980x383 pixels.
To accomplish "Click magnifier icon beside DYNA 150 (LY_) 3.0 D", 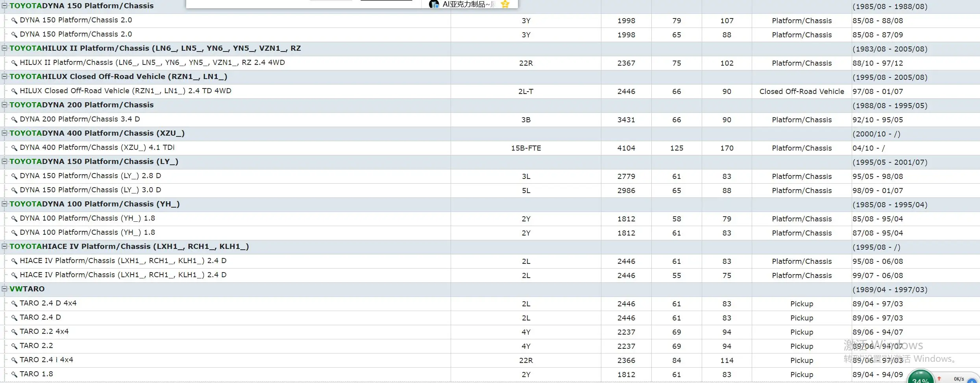I will 14,190.
